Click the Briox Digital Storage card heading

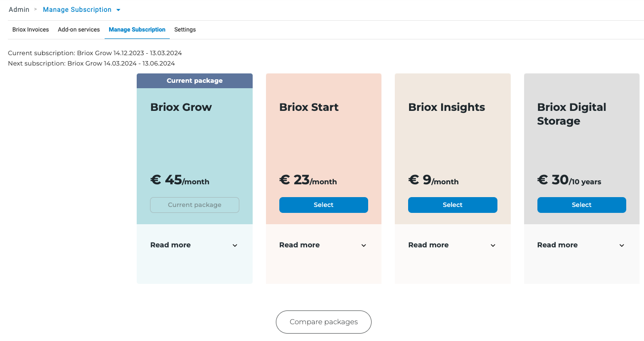tap(571, 114)
